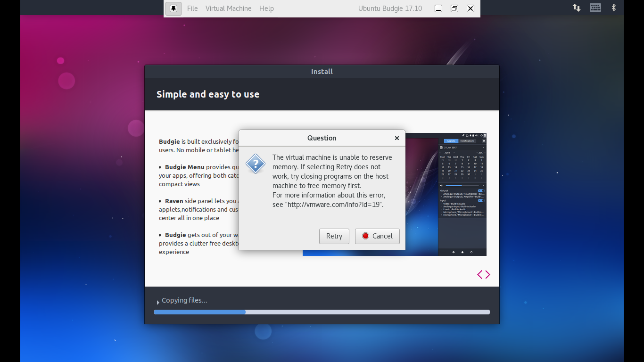This screenshot has width=644, height=362.
Task: Open the File menu
Action: [192, 8]
